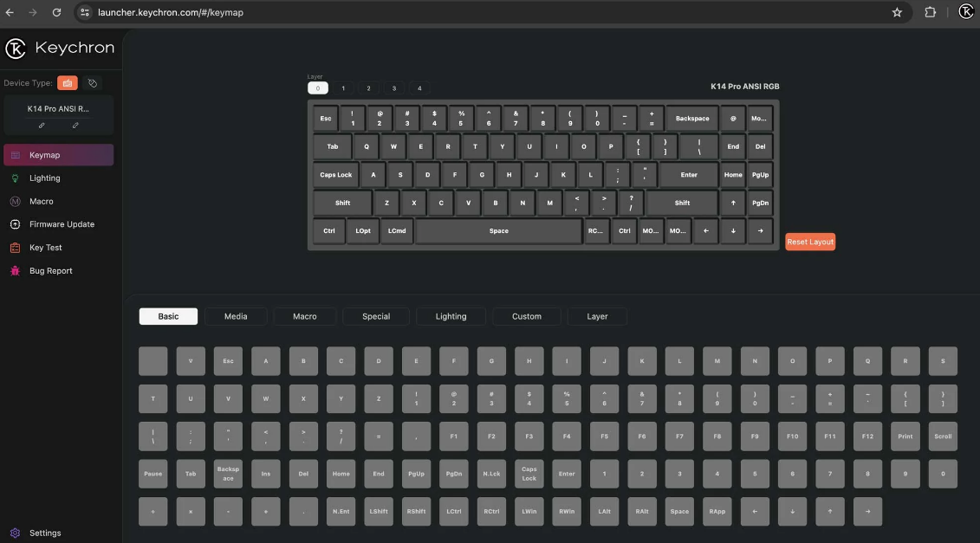Click the Settings gear icon

[16, 533]
